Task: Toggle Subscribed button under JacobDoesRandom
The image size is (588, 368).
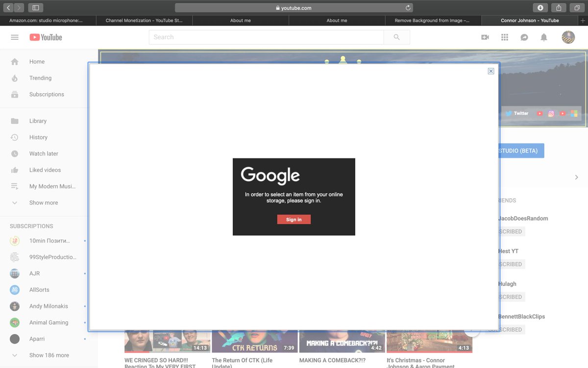Action: (x=512, y=232)
